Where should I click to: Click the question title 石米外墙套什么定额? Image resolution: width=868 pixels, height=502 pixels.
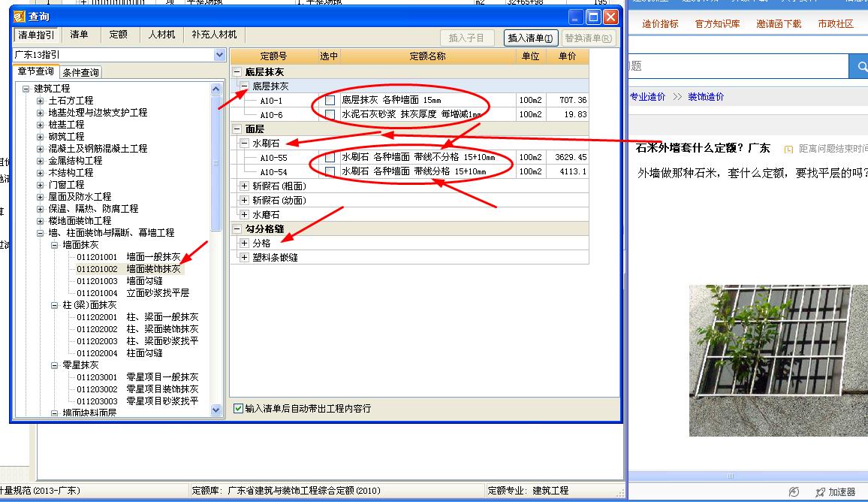[703, 148]
